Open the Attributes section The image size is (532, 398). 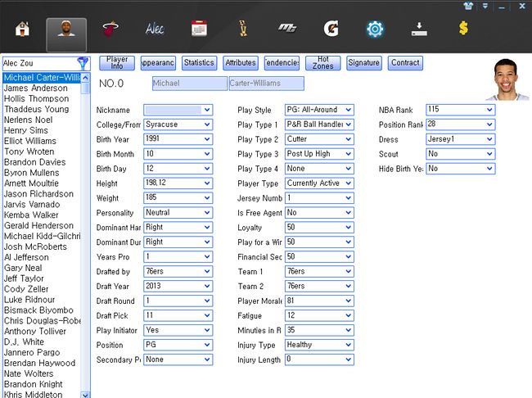click(x=240, y=62)
